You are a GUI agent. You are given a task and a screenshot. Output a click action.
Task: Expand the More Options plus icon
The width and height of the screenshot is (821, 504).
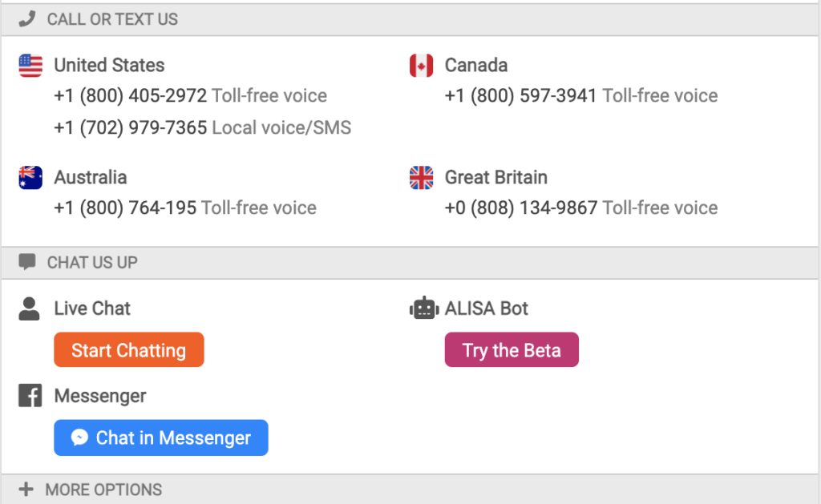26,490
